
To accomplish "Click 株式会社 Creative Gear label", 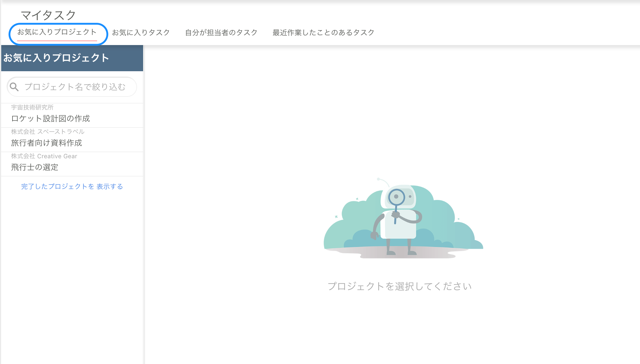I will 44,156.
